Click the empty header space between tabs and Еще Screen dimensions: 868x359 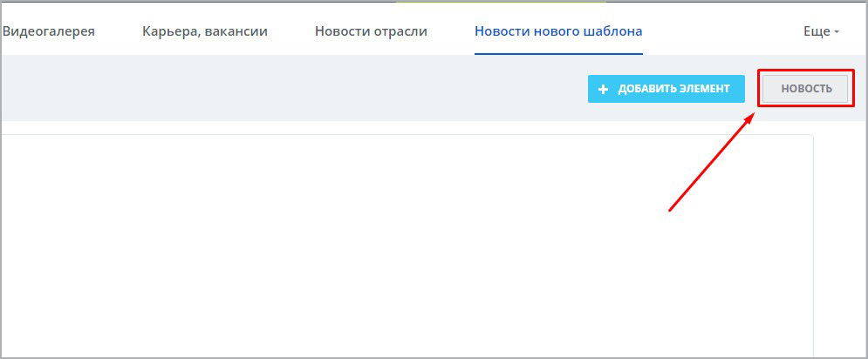click(724, 31)
